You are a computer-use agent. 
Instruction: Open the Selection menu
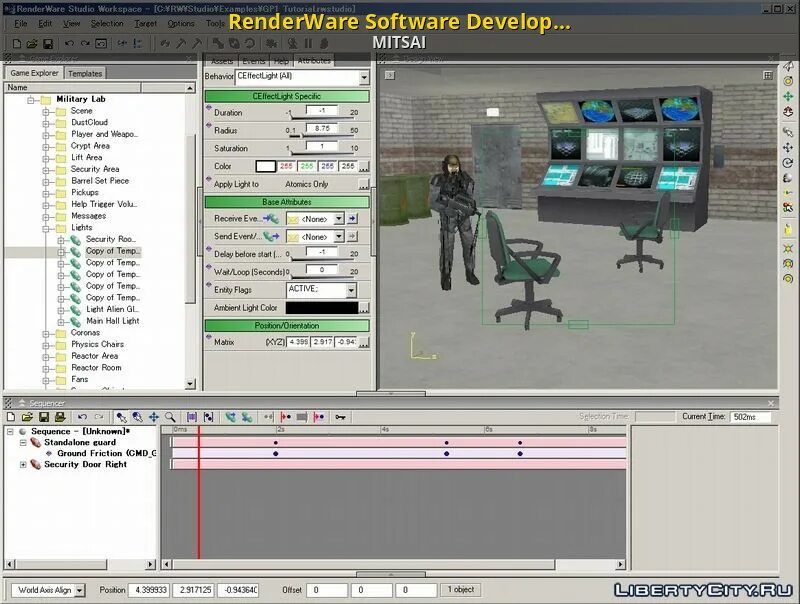[107, 23]
